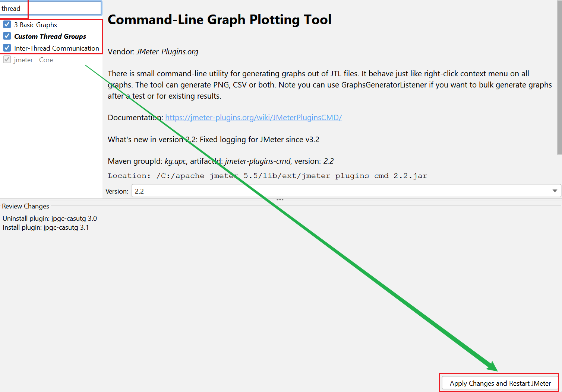This screenshot has width=562, height=392.
Task: Click the description panel vertical scrollbar
Action: click(559, 77)
